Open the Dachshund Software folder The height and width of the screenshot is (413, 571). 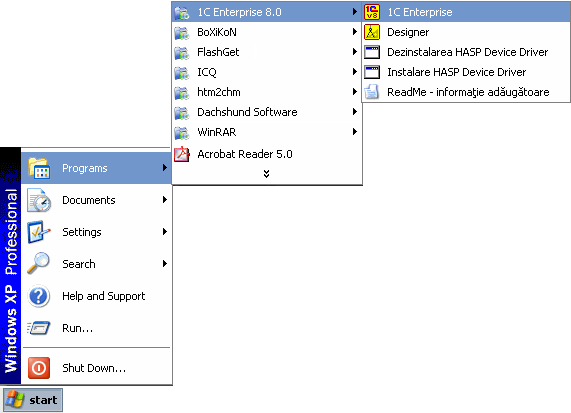(x=267, y=112)
